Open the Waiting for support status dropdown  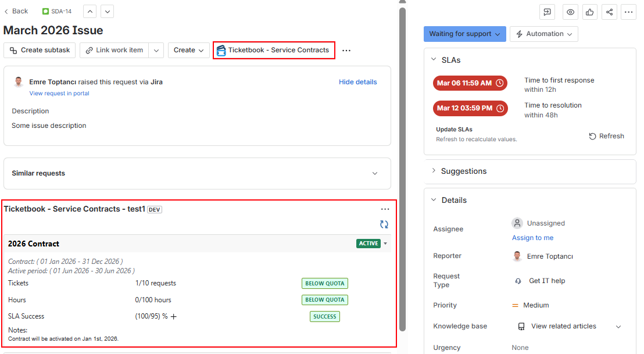tap(464, 34)
